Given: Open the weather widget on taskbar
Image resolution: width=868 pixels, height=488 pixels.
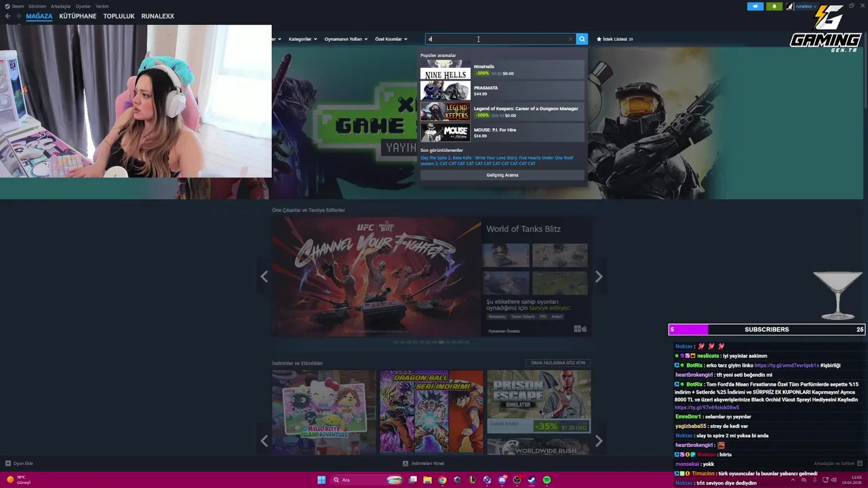Looking at the screenshot, I should tap(19, 480).
